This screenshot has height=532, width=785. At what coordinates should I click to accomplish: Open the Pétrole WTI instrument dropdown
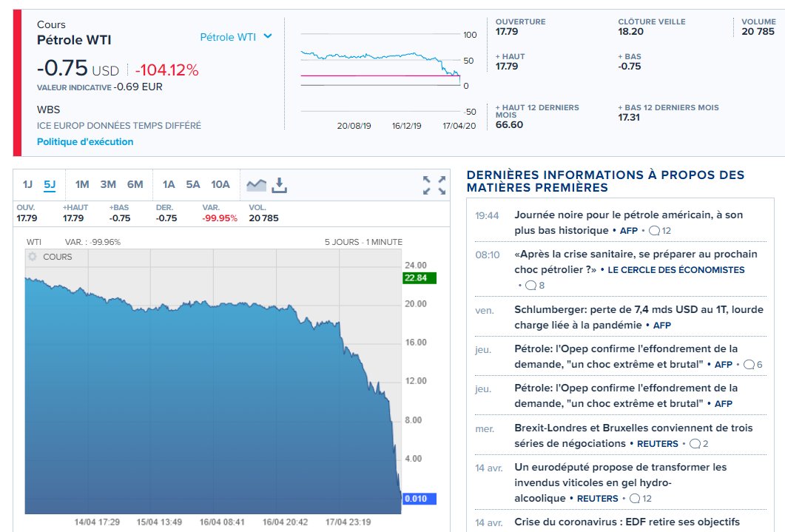click(x=233, y=36)
